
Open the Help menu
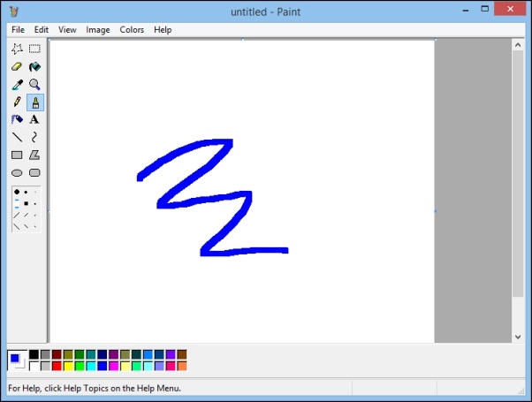pos(163,30)
